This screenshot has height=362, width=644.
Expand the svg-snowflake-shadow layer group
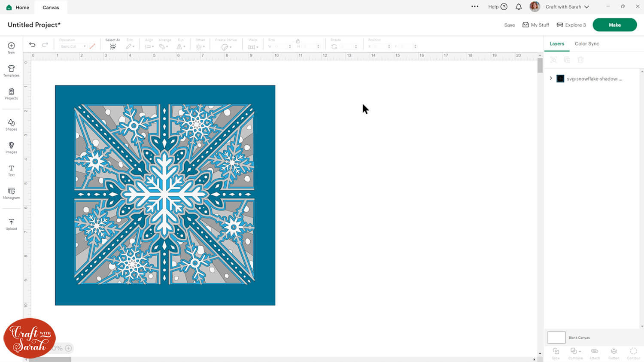coord(551,79)
